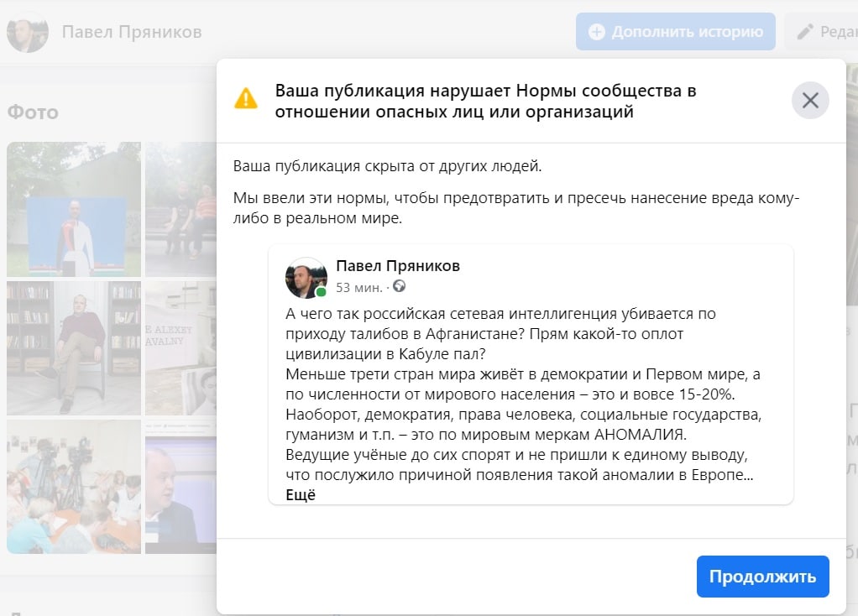Image resolution: width=858 pixels, height=616 pixels.
Task: Click Павел Пряников name in page header
Action: [131, 32]
